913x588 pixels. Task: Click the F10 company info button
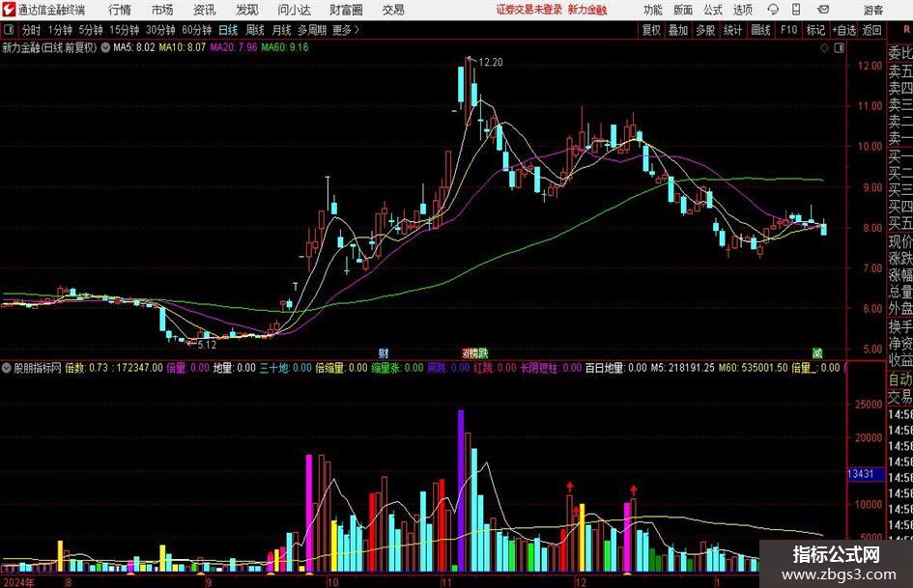(x=789, y=30)
